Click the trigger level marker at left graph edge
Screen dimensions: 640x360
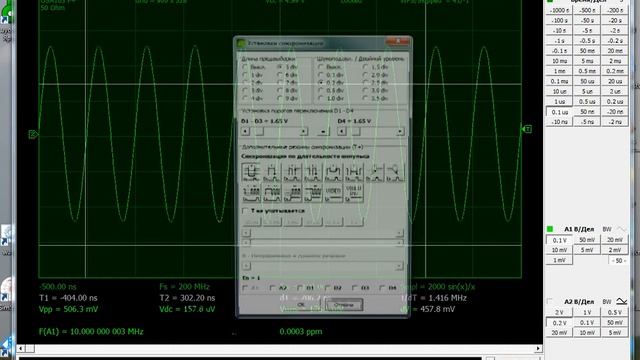(33, 134)
